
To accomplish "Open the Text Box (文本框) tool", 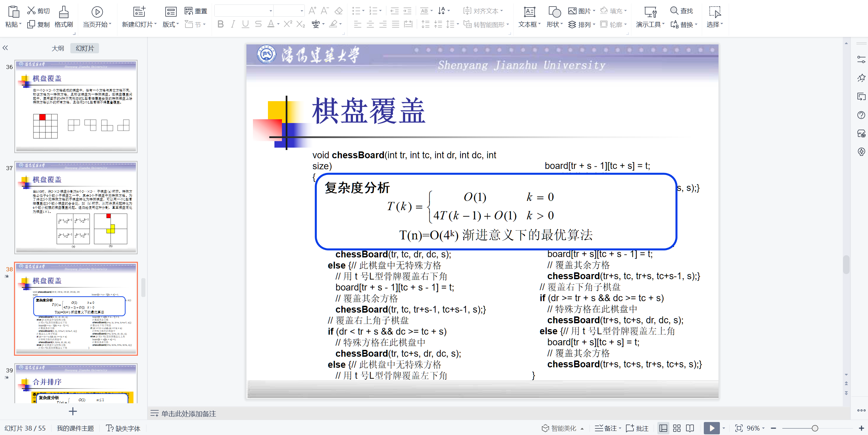I will 529,12.
